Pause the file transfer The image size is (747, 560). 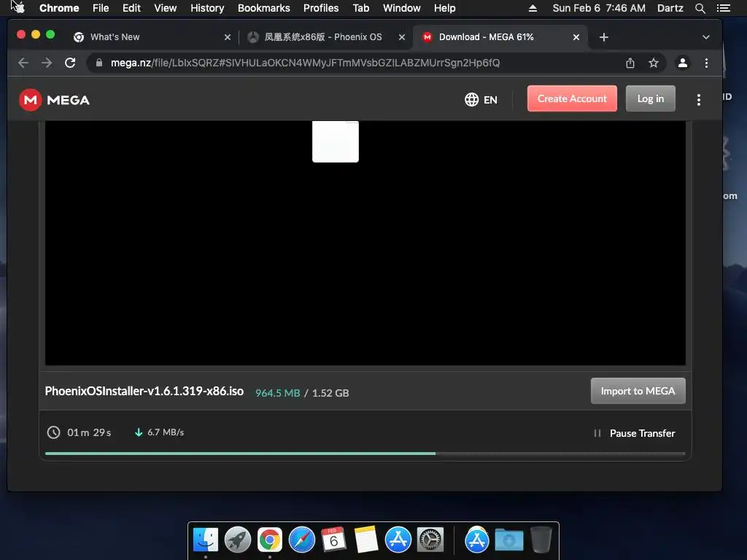pos(635,433)
